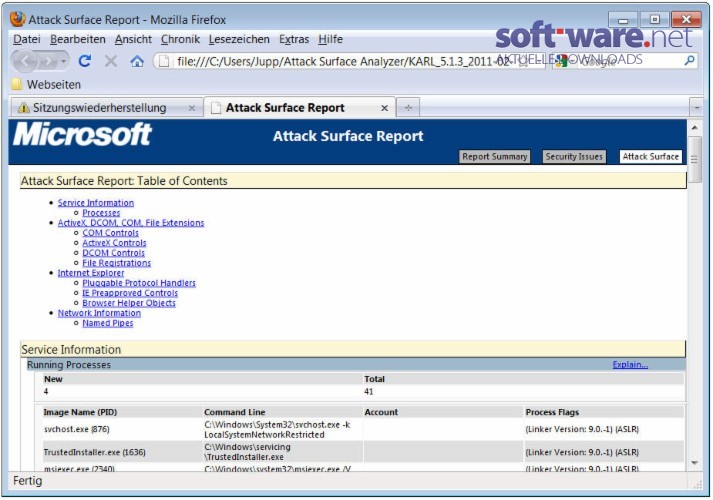Follow the Named Pipes link
The image size is (713, 500).
click(108, 323)
